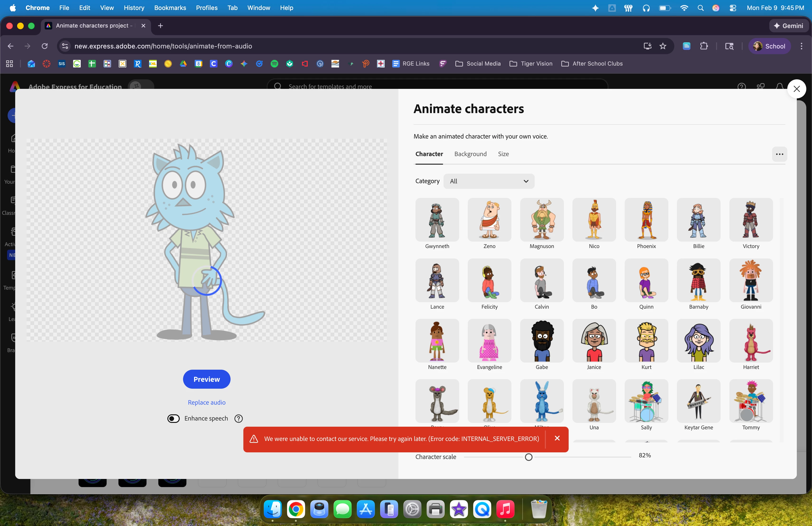
Task: Dismiss the red error notification
Action: (x=557, y=438)
